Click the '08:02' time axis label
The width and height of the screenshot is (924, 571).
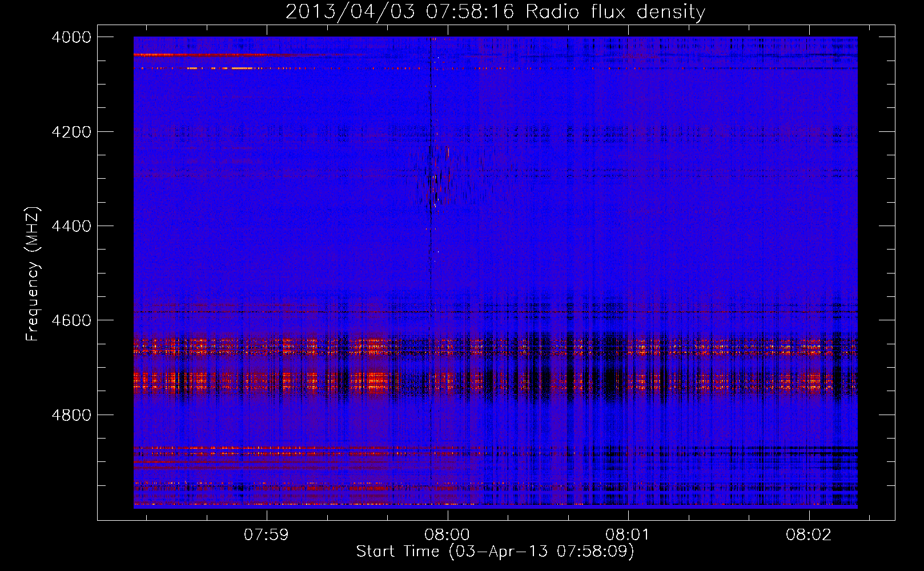(809, 535)
